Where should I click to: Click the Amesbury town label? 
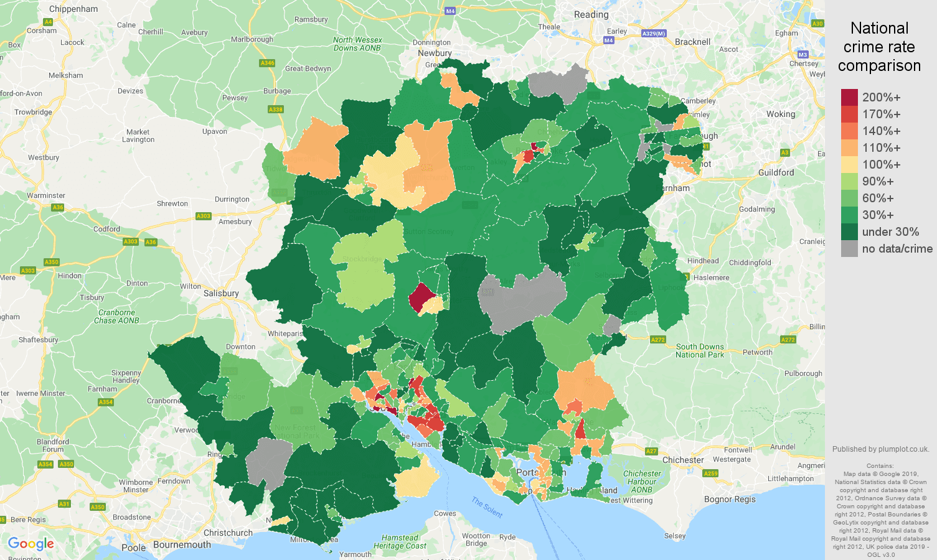(235, 222)
